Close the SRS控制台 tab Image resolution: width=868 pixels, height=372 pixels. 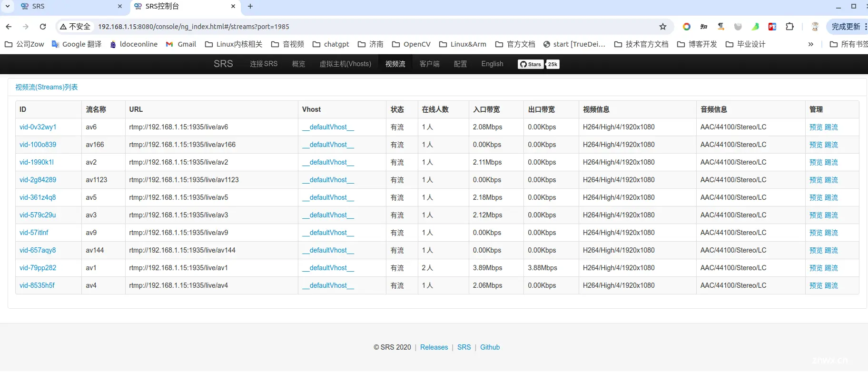(233, 6)
